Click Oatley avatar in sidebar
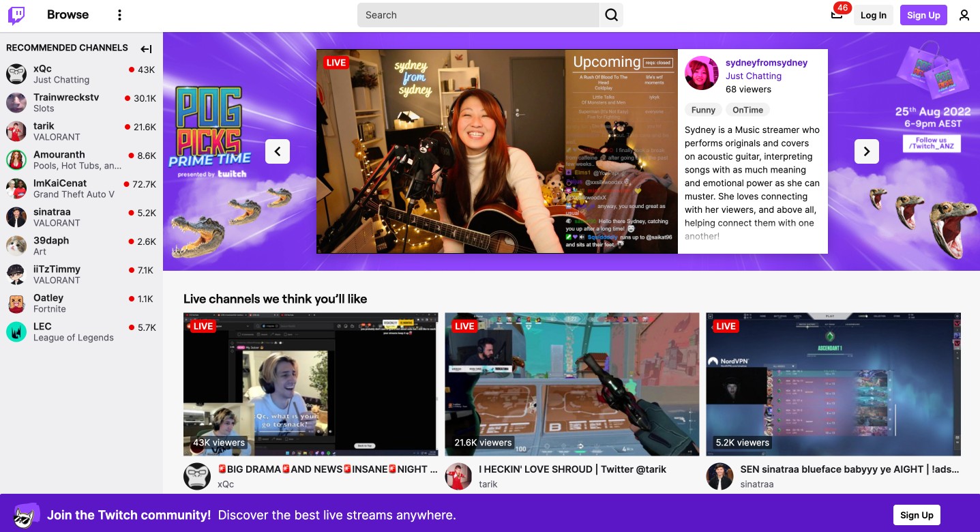 [x=16, y=303]
